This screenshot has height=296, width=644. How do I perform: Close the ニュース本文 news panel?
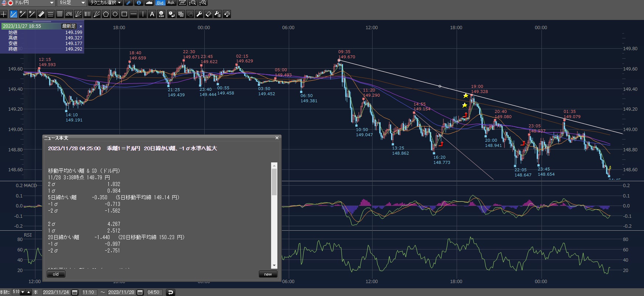[x=277, y=138]
